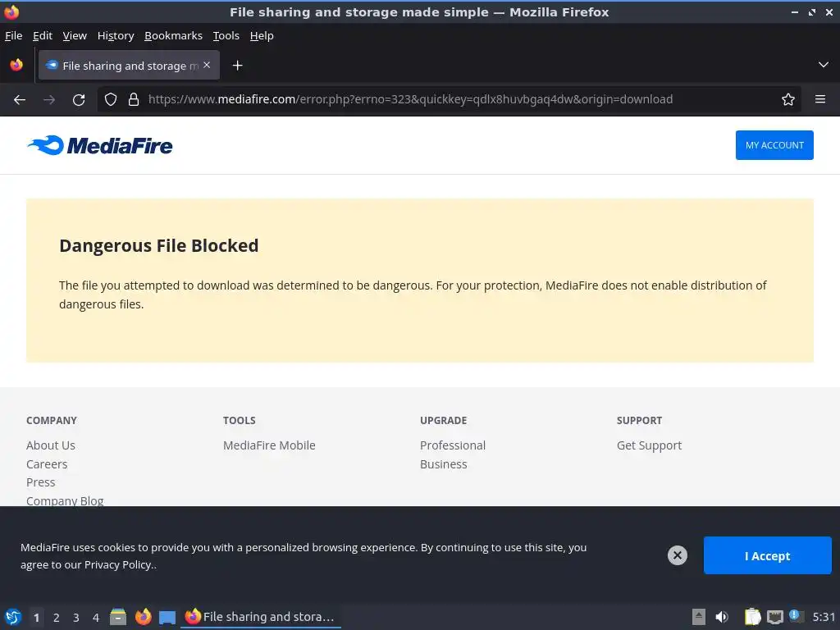
Task: Go back using the back arrow
Action: click(x=20, y=99)
